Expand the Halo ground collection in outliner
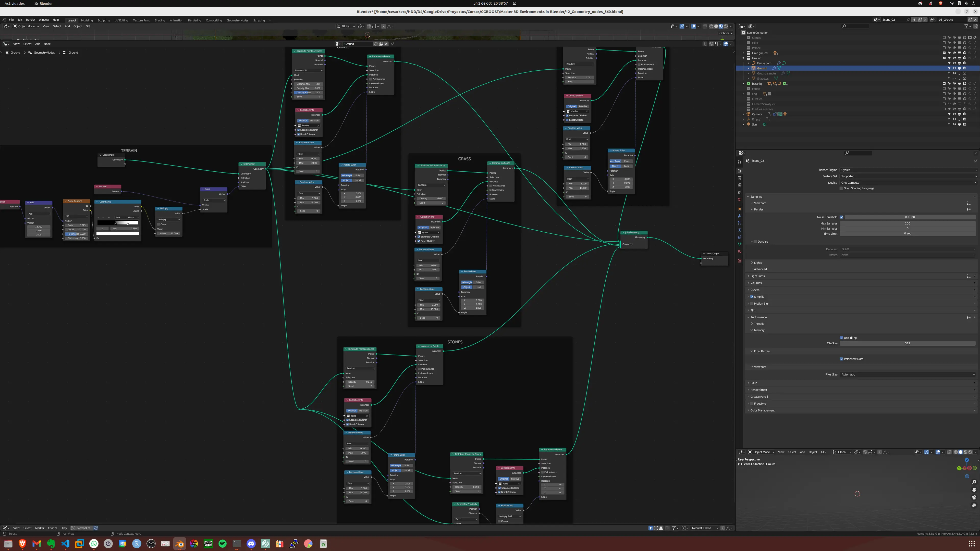The height and width of the screenshot is (551, 980). [743, 53]
